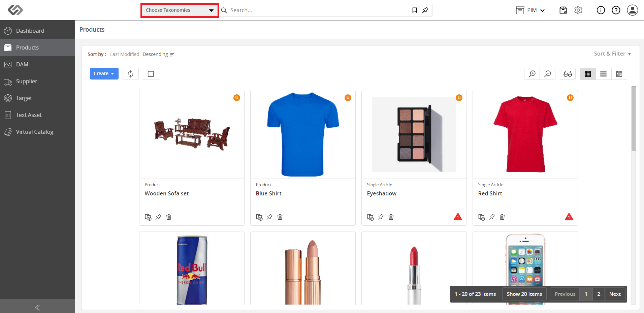
Task: Pin the Blue Shirt card
Action: (269, 217)
